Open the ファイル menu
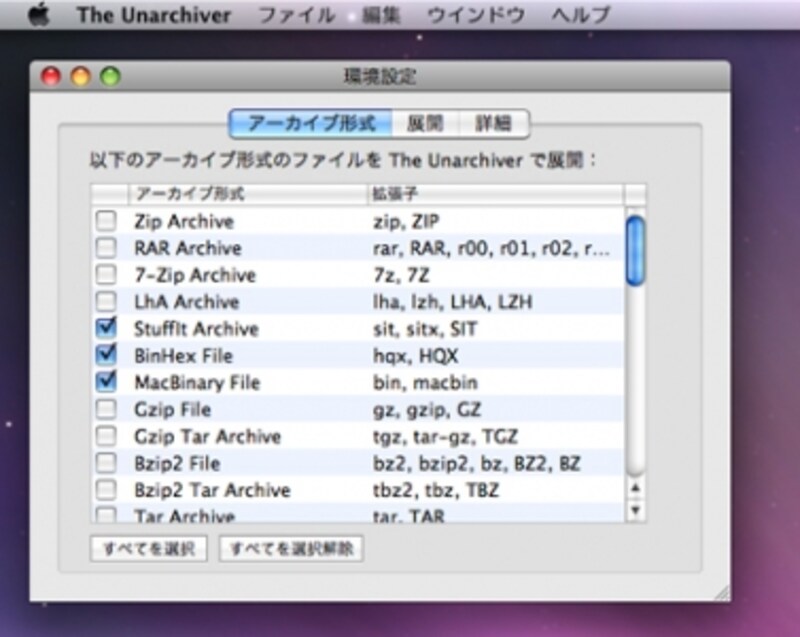Viewport: 800px width, 637px height. (x=292, y=15)
